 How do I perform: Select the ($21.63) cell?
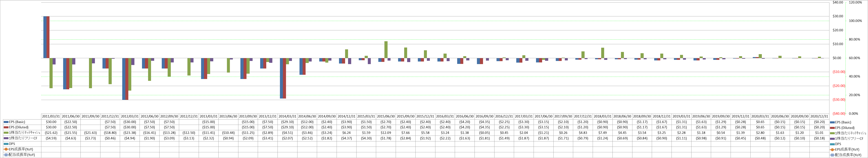[x=90, y=133]
